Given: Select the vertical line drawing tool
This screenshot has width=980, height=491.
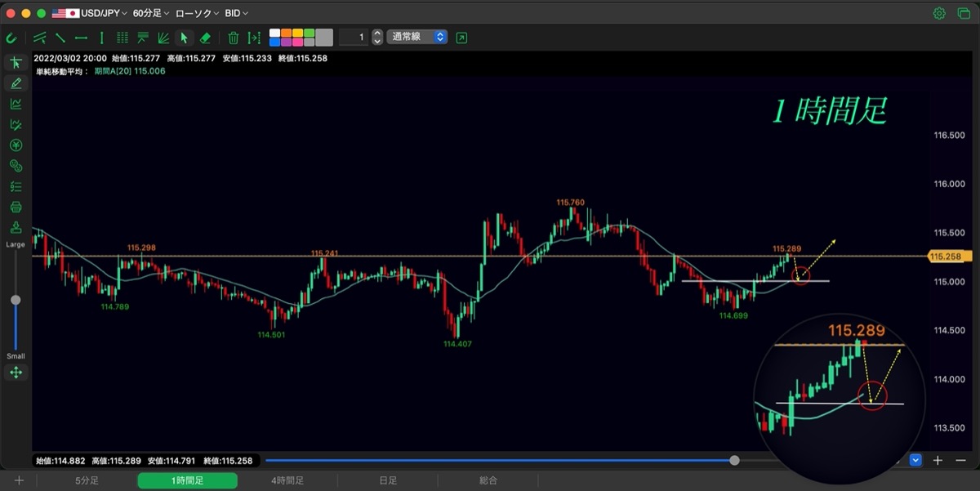Looking at the screenshot, I should point(101,38).
